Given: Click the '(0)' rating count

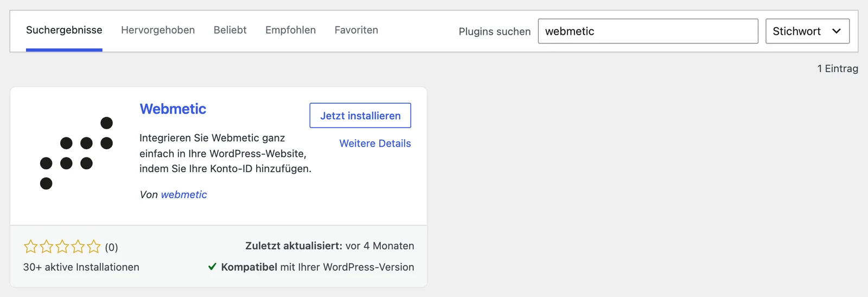Looking at the screenshot, I should coord(111,248).
